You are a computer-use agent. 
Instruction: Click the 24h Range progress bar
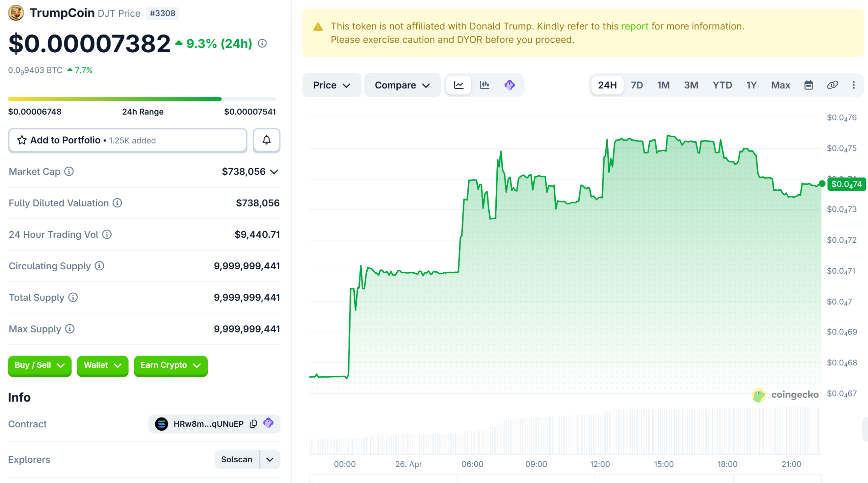[x=142, y=99]
